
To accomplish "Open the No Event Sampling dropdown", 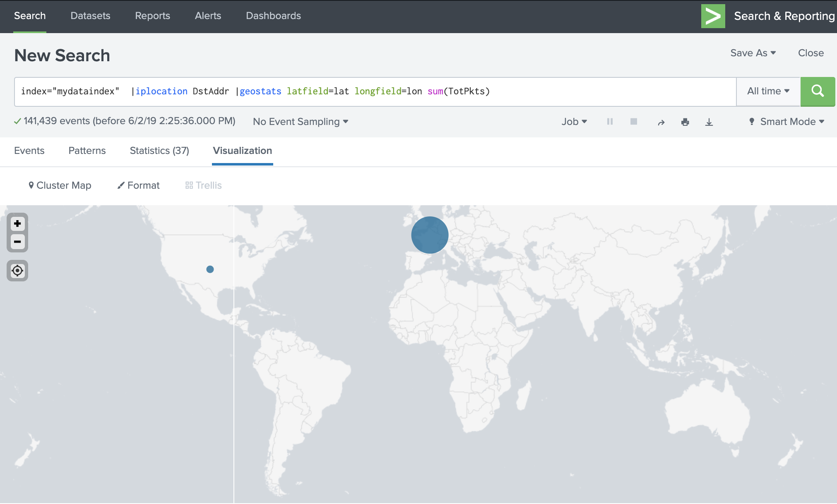I will 300,122.
